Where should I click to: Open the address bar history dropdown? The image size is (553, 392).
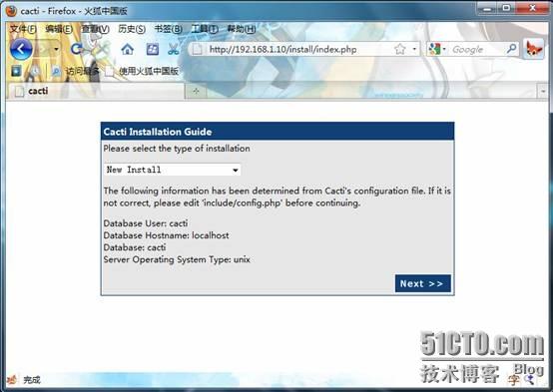point(414,49)
